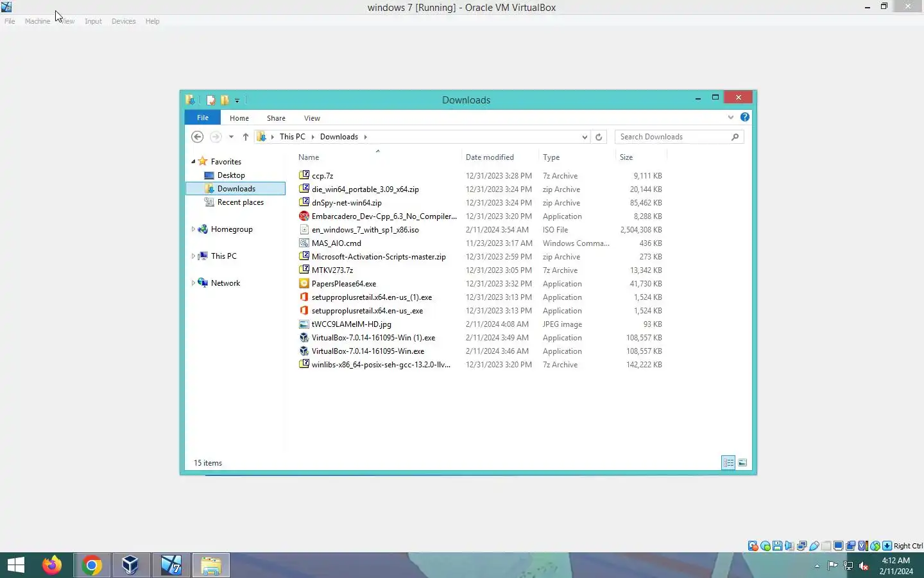Click the Properties quick access icon
The image size is (924, 578).
point(210,100)
